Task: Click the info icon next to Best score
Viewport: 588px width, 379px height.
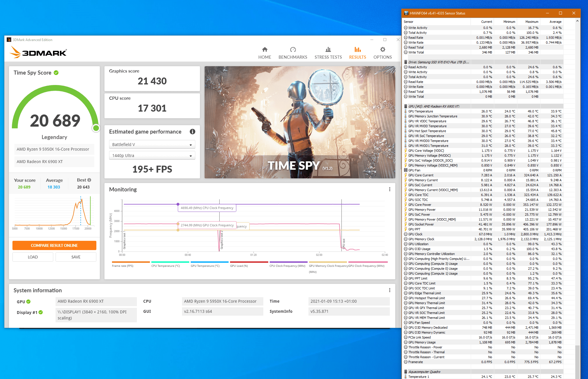Action: (89, 180)
